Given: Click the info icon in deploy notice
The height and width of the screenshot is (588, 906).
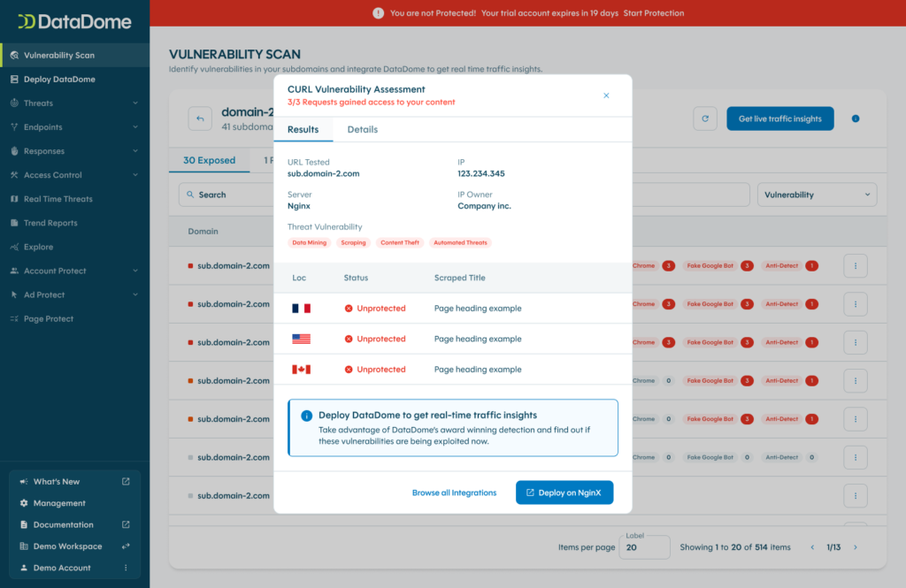Looking at the screenshot, I should click(307, 416).
